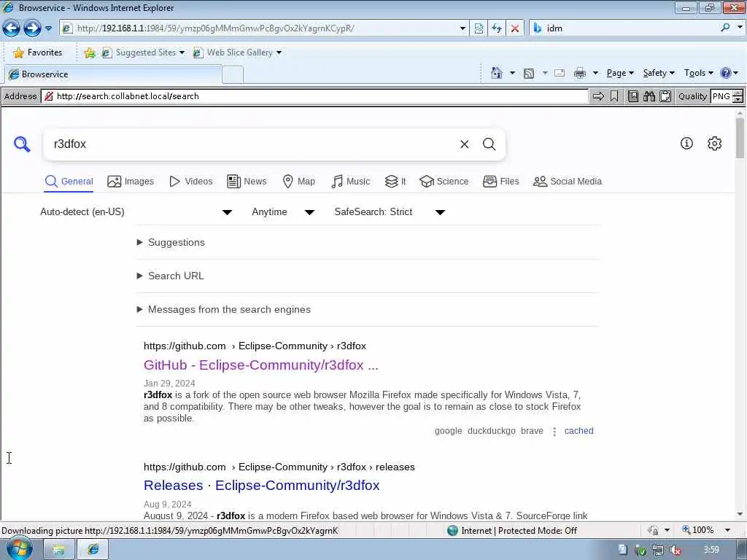Image resolution: width=747 pixels, height=560 pixels.
Task: Open the Favorites star button
Action: 38,52
